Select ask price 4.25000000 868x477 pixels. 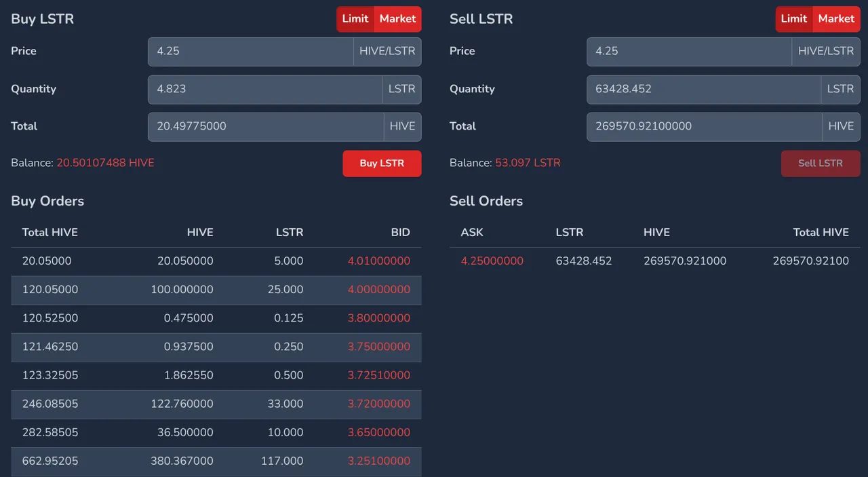coord(492,261)
